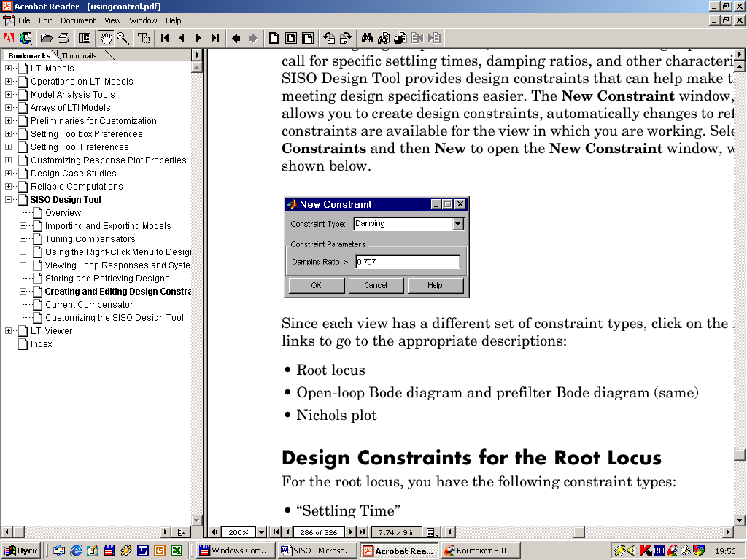Open the zoom level dropdown arrow
This screenshot has width=747, height=560.
coord(262,532)
